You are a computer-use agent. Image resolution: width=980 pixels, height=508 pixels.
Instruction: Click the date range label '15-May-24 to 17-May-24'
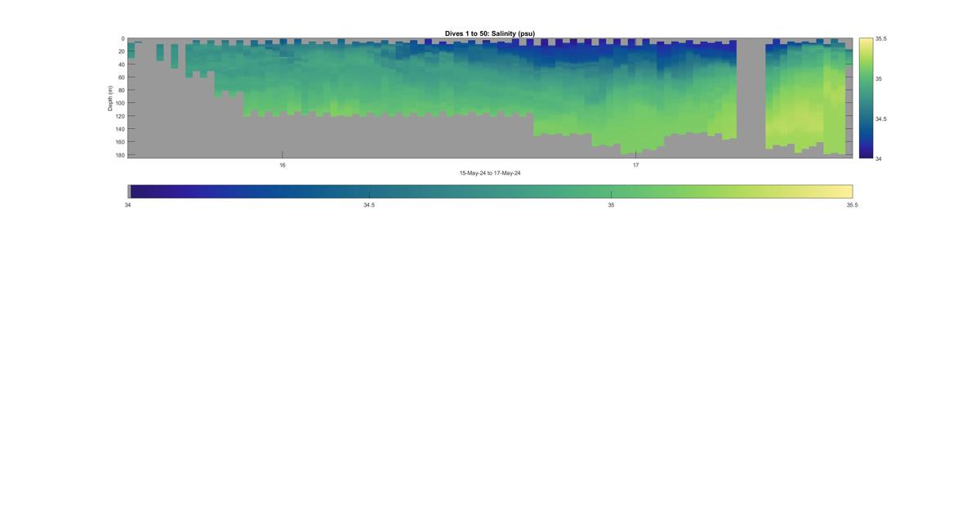(x=490, y=173)
